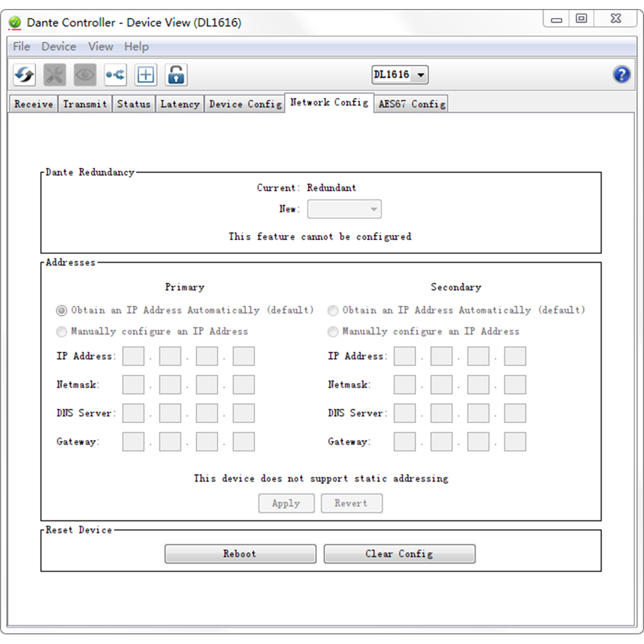Viewport: 644px width, 644px height.
Task: Click the greyed-out wrench/screwdriver web config icon
Action: tap(55, 75)
